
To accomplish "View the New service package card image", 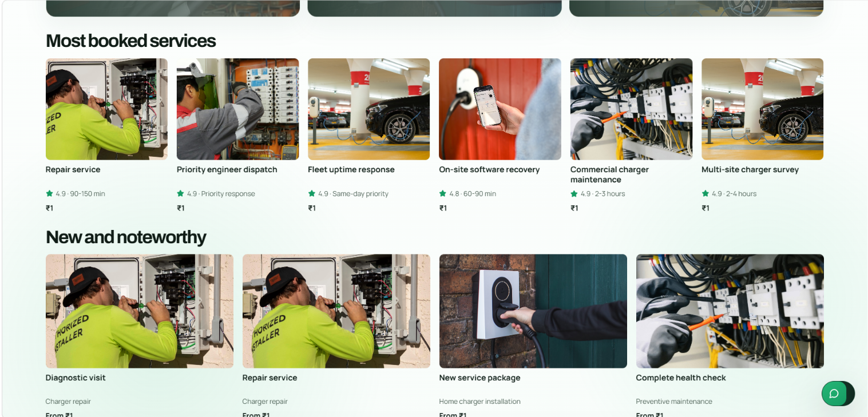I will point(533,311).
